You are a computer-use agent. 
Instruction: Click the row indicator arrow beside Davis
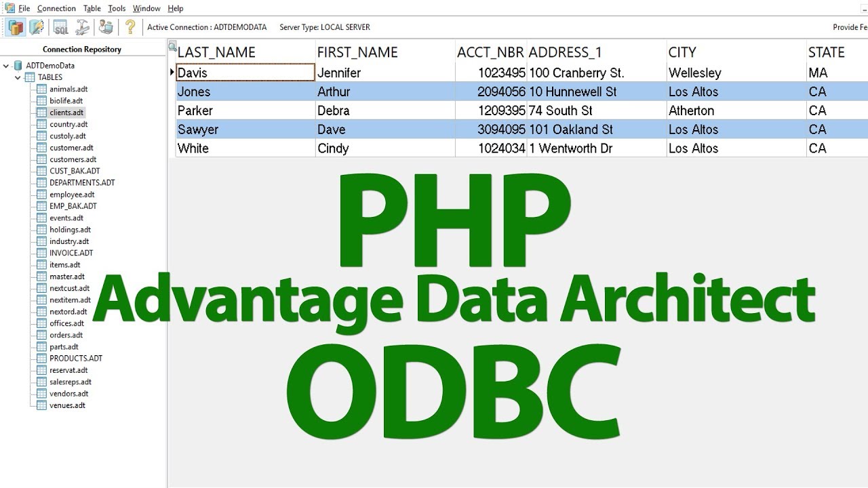click(x=172, y=72)
